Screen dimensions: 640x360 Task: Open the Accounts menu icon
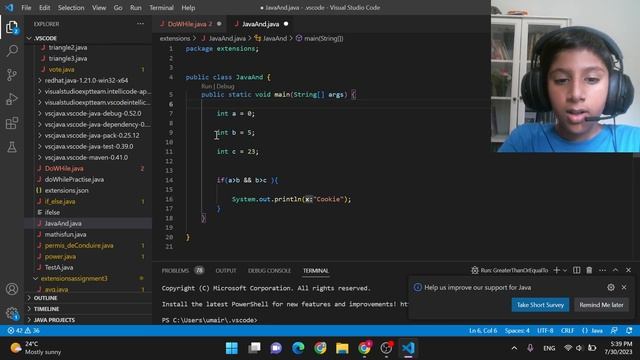[x=12, y=289]
